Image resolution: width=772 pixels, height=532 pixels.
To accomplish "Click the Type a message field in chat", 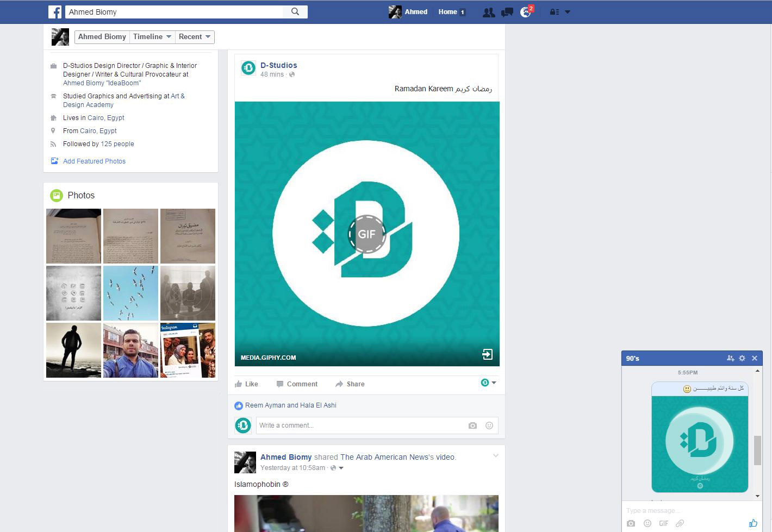I will (692, 511).
